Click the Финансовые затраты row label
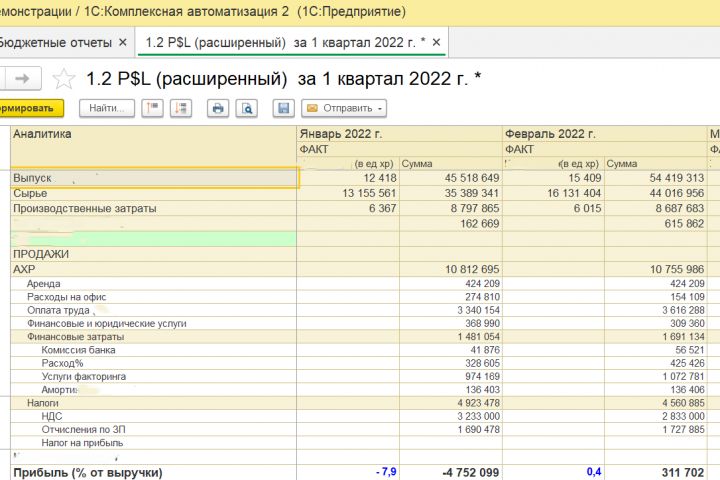This screenshot has height=480, width=720. point(75,337)
